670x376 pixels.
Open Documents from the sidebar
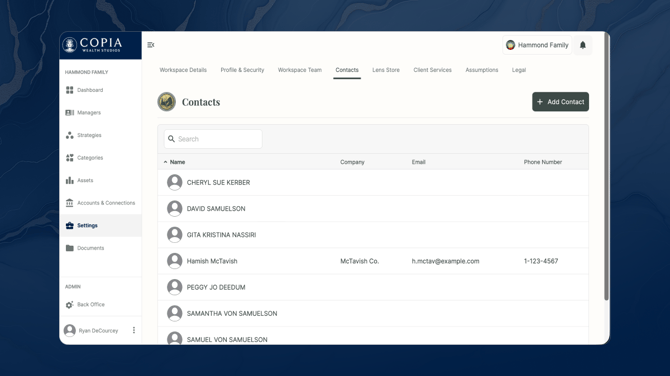91,248
